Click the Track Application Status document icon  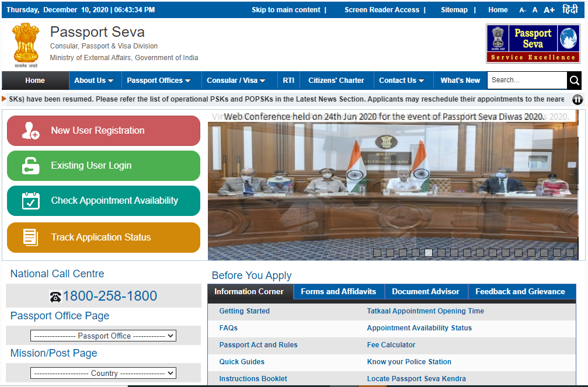30,238
